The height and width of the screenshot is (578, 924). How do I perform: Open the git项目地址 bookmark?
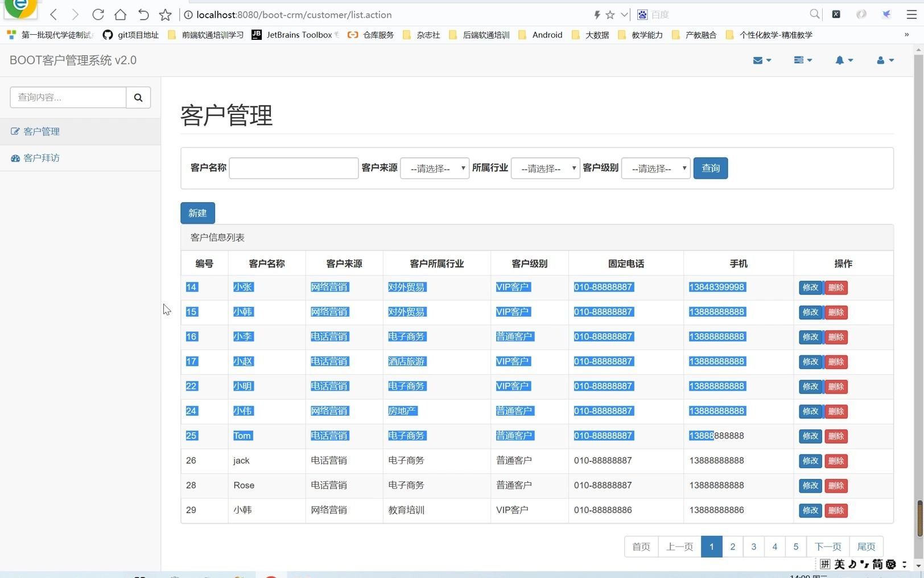131,35
